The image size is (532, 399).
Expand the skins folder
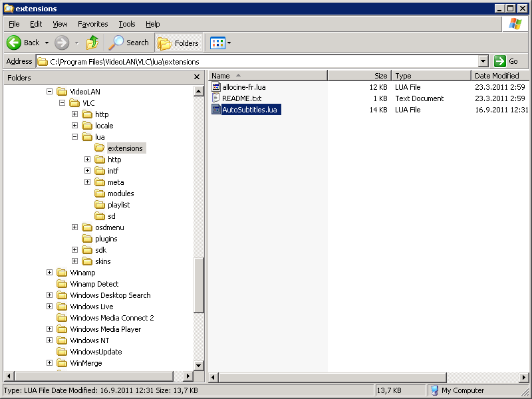pos(74,261)
